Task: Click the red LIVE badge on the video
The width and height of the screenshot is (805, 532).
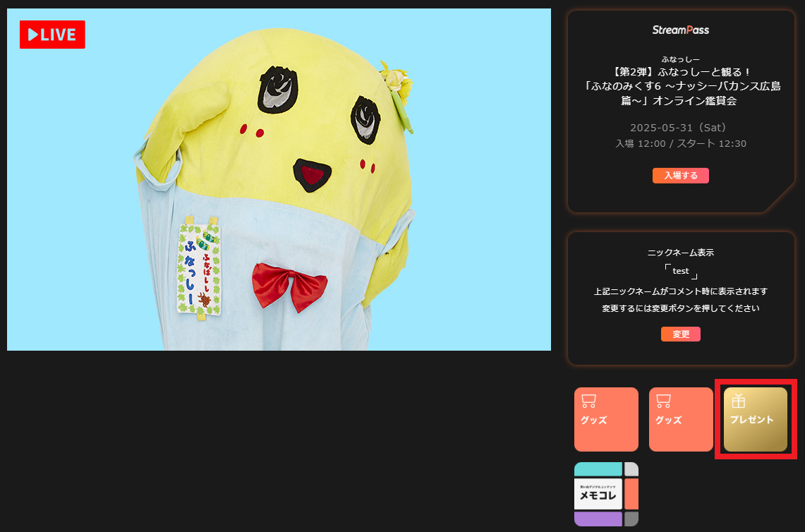Action: coord(52,35)
